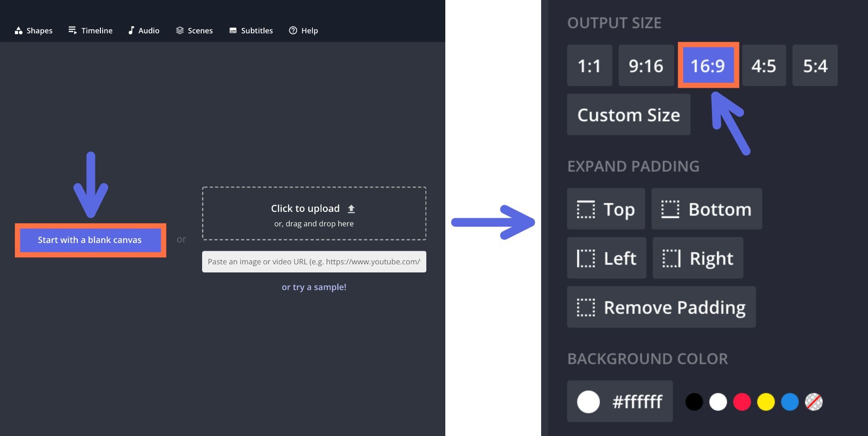Click the image or video URL field

(314, 262)
